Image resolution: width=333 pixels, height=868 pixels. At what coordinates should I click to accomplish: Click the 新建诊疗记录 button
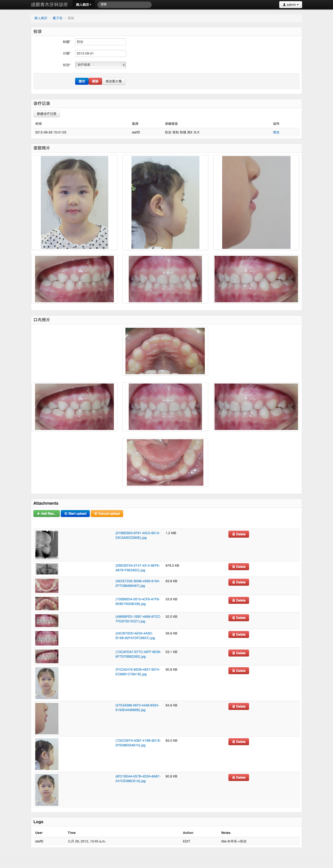pos(46,114)
